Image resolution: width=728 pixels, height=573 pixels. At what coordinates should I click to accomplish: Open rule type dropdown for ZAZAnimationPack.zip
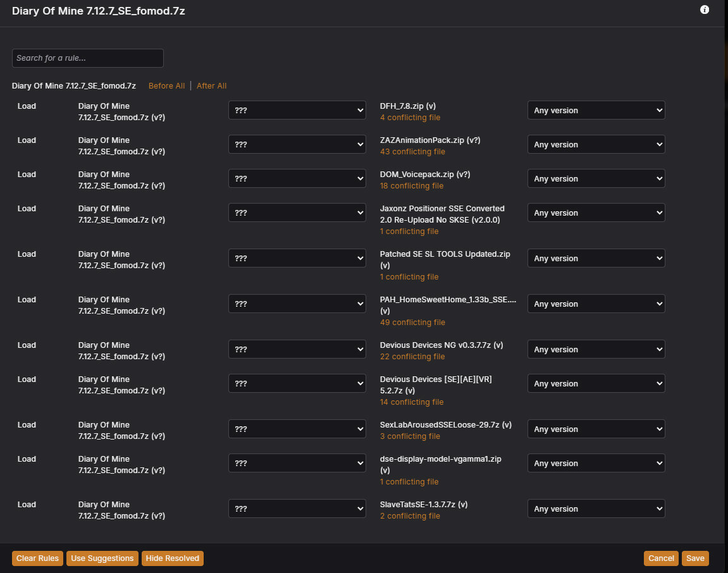pyautogui.click(x=297, y=144)
